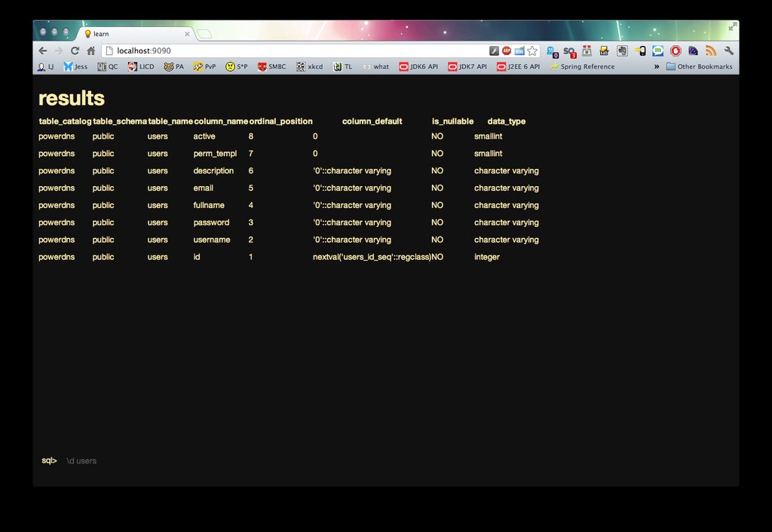
Task: Open the Chrome wrench settings menu
Action: [x=729, y=50]
